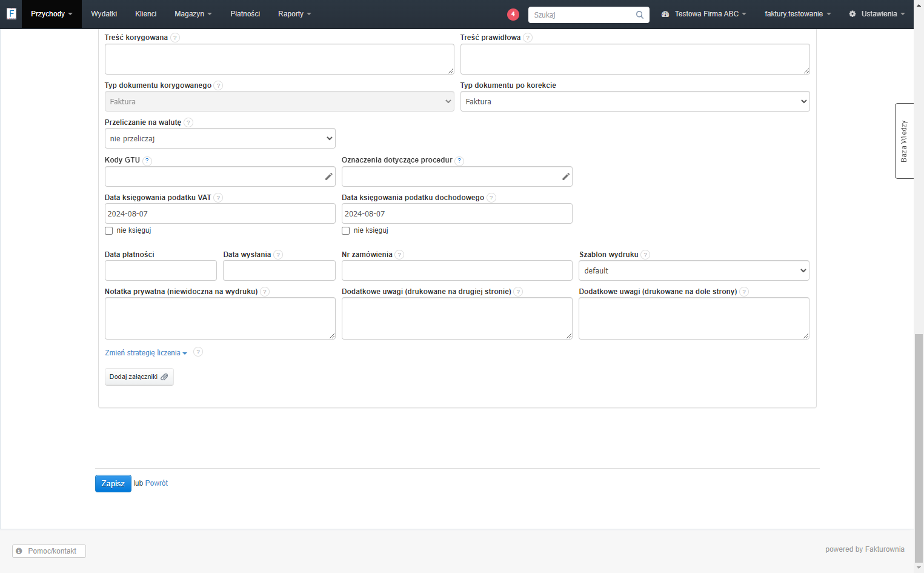The image size is (924, 573).
Task: Show help for Treść korygowana
Action: coord(175,38)
